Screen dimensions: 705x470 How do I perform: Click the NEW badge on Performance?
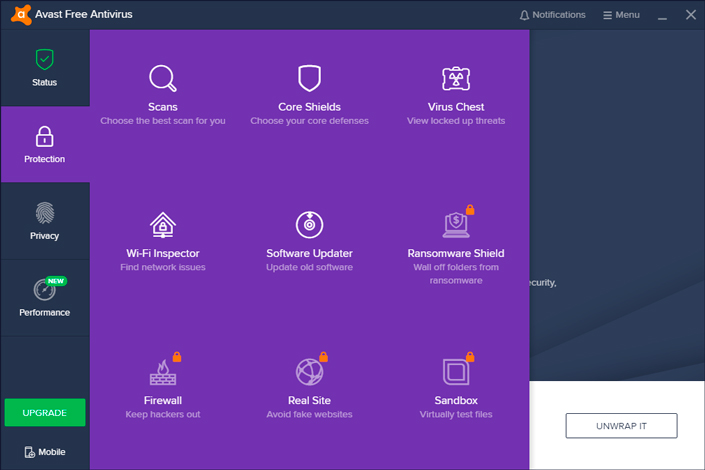coord(56,281)
